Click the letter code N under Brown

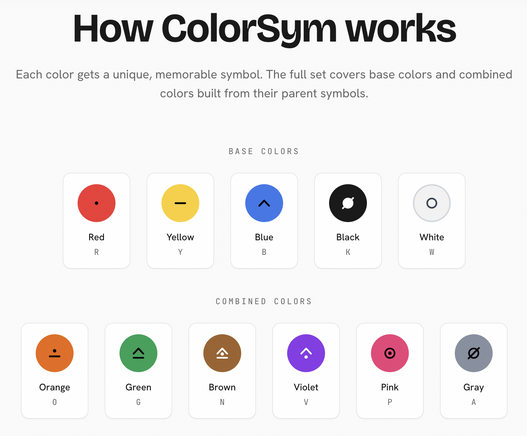point(222,402)
